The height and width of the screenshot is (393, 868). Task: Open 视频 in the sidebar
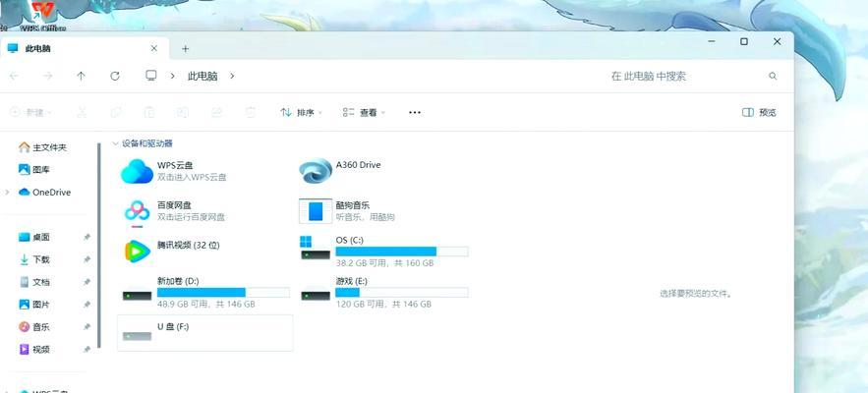(x=34, y=349)
